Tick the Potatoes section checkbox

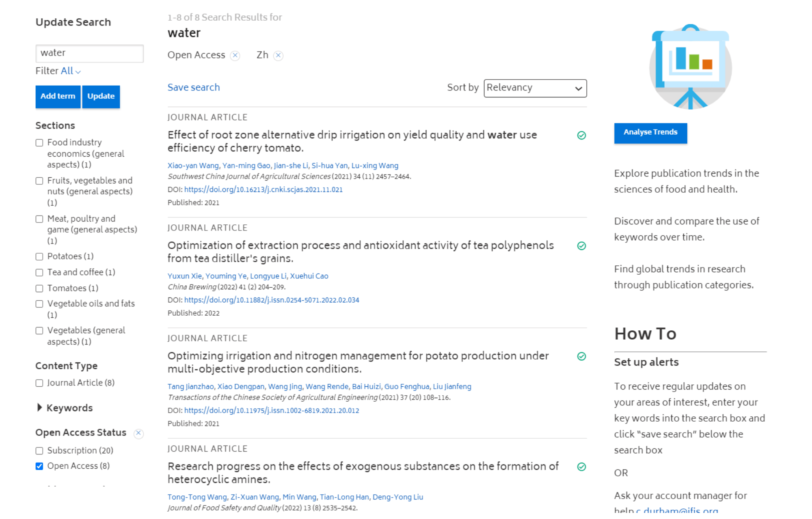[x=39, y=257]
